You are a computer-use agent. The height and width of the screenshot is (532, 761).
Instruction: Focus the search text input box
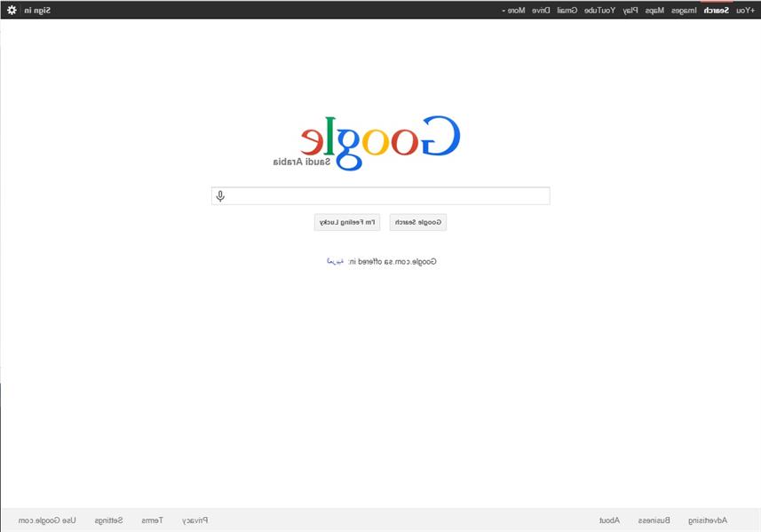point(380,195)
